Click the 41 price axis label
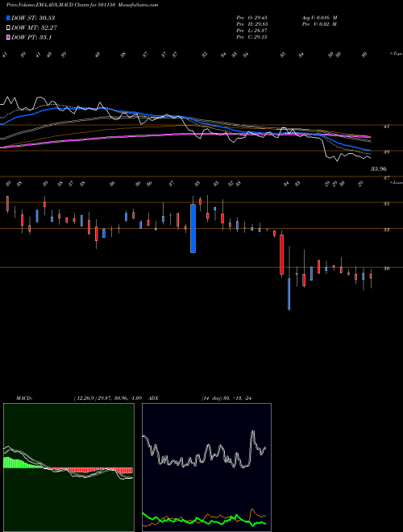403x532 pixels. click(386, 127)
